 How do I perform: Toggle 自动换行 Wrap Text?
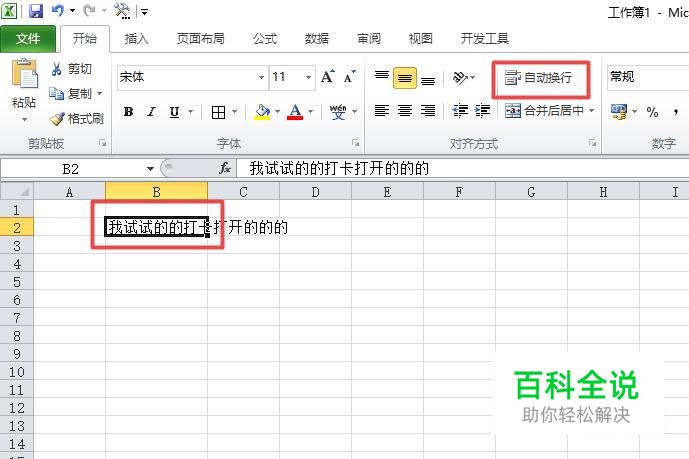(539, 78)
